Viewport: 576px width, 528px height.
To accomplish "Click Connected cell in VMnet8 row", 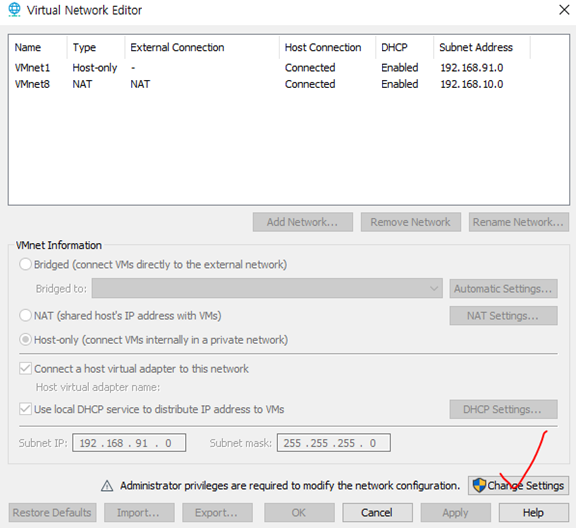I will coord(310,84).
